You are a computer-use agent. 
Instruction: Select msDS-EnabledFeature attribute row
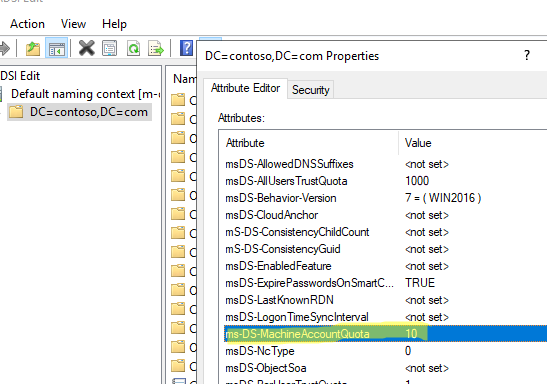386,266
